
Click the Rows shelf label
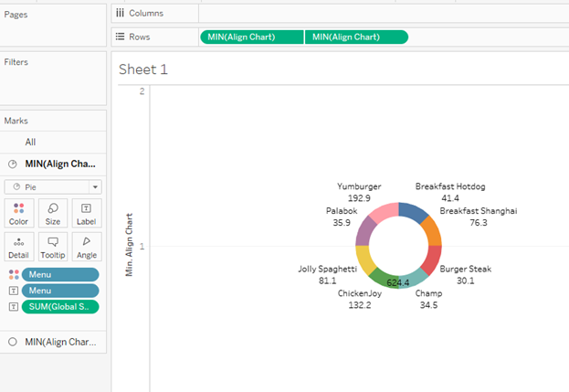pyautogui.click(x=140, y=37)
